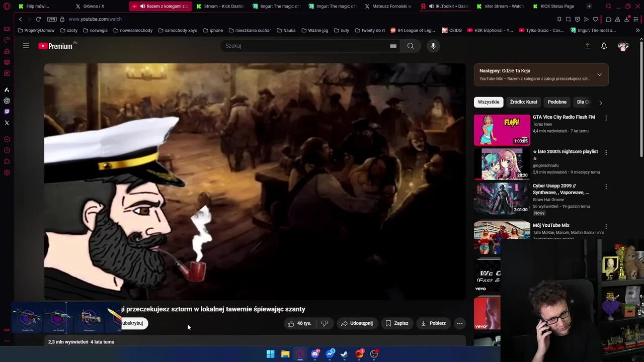Open Opera sidebar settings gear
The image size is (644, 362).
(7, 172)
